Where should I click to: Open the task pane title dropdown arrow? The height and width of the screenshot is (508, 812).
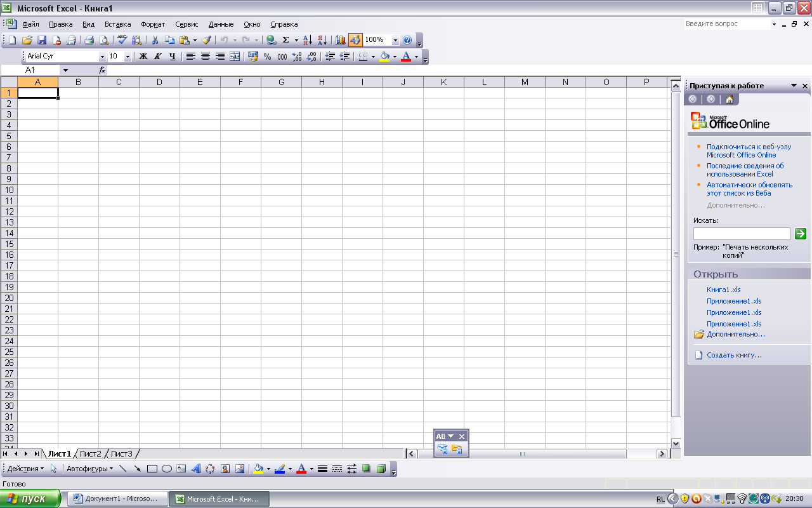pos(794,86)
